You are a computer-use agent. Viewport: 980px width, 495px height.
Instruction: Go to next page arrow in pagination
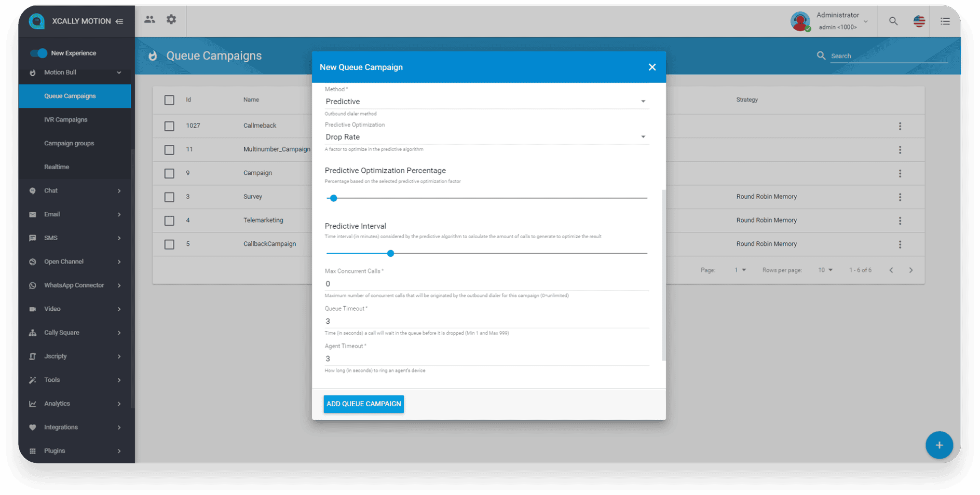pos(911,270)
